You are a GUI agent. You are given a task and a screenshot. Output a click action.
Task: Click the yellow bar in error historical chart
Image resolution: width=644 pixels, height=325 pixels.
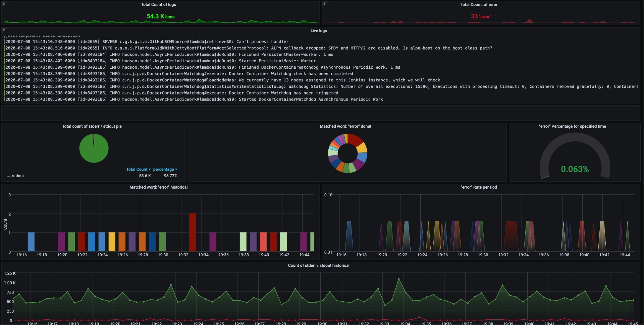coord(112,242)
